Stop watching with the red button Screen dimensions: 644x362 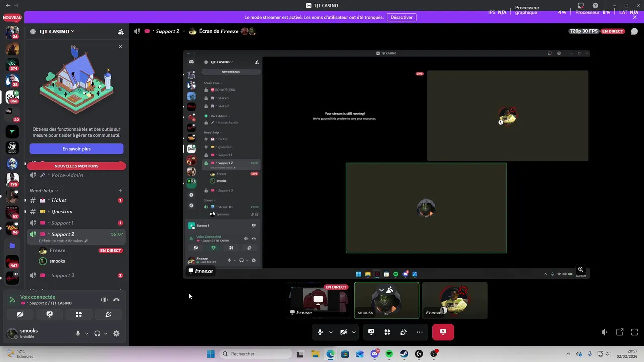point(443,332)
